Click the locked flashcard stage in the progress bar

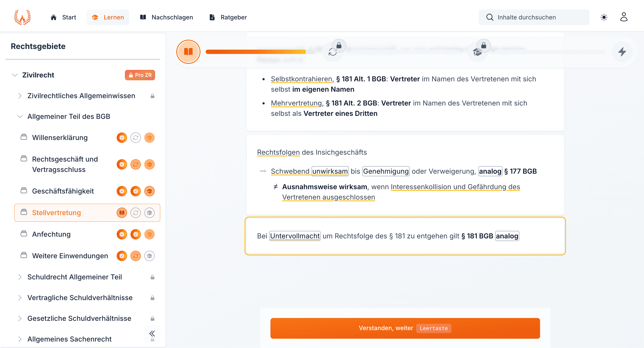[x=333, y=52]
